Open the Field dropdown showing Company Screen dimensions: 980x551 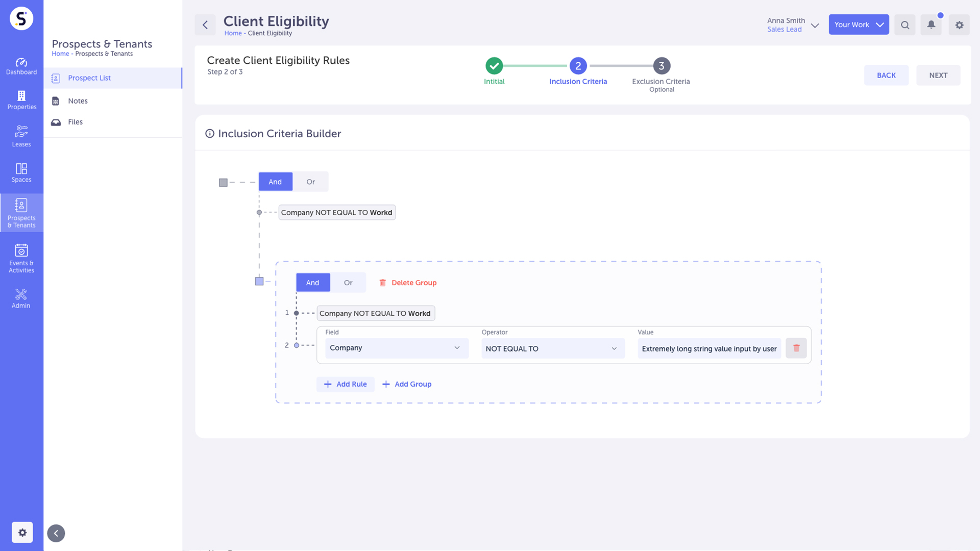point(396,348)
